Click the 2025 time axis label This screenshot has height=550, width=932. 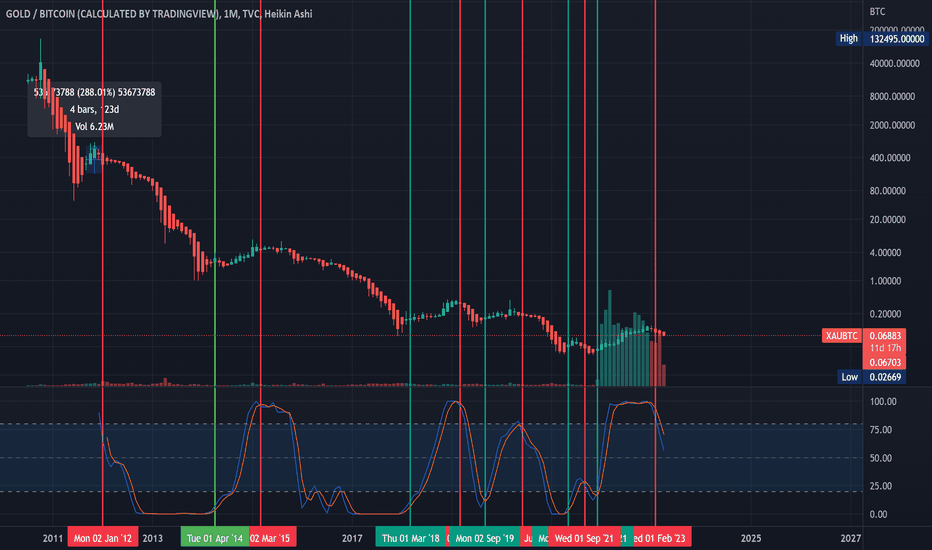[751, 538]
